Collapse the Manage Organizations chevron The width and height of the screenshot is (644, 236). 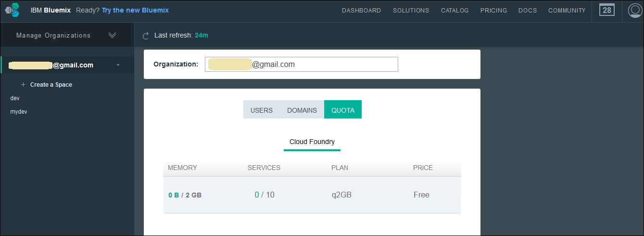pyautogui.click(x=113, y=35)
